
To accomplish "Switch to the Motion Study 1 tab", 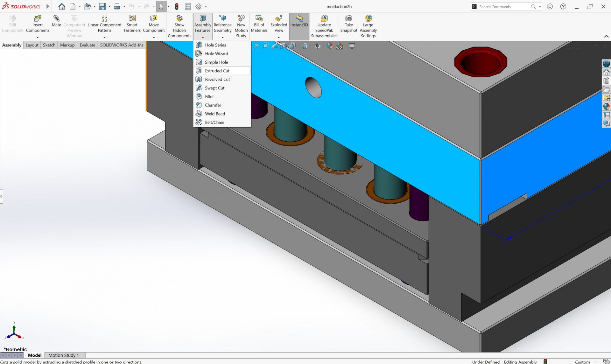I will click(64, 355).
